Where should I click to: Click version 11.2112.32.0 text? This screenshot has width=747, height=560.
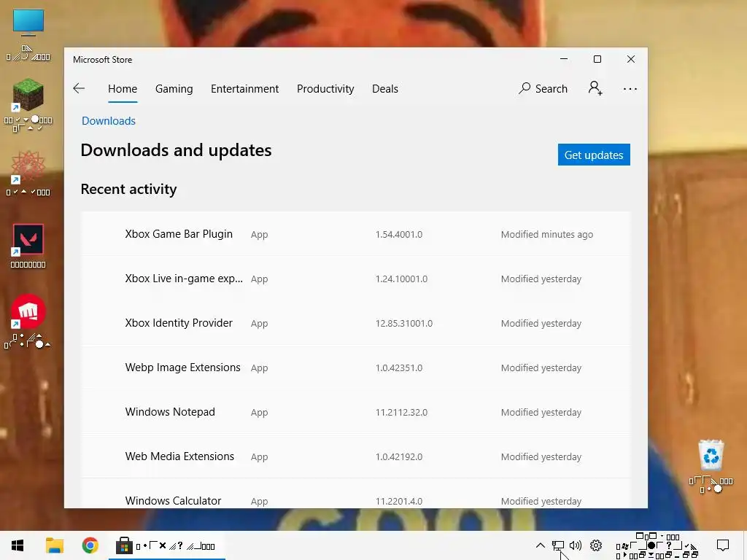point(401,413)
